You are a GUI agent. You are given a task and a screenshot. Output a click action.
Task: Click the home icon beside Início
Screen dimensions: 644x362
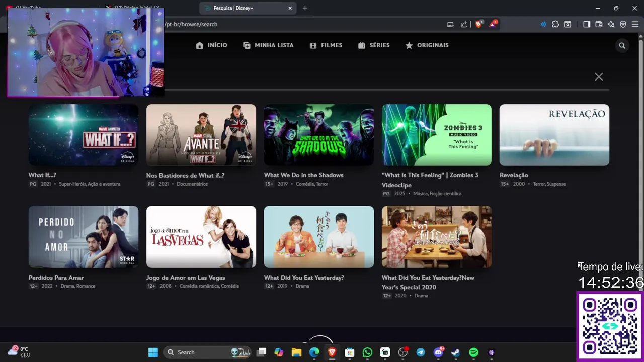200,45
